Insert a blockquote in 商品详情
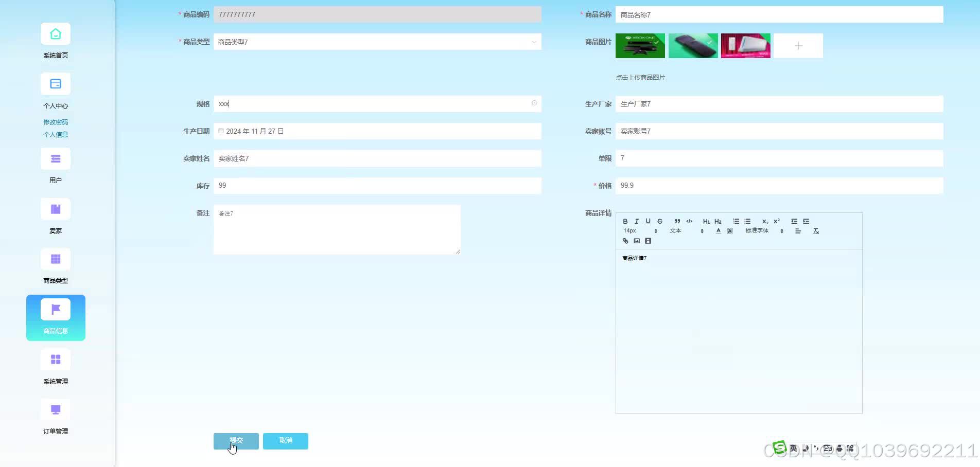 677,221
